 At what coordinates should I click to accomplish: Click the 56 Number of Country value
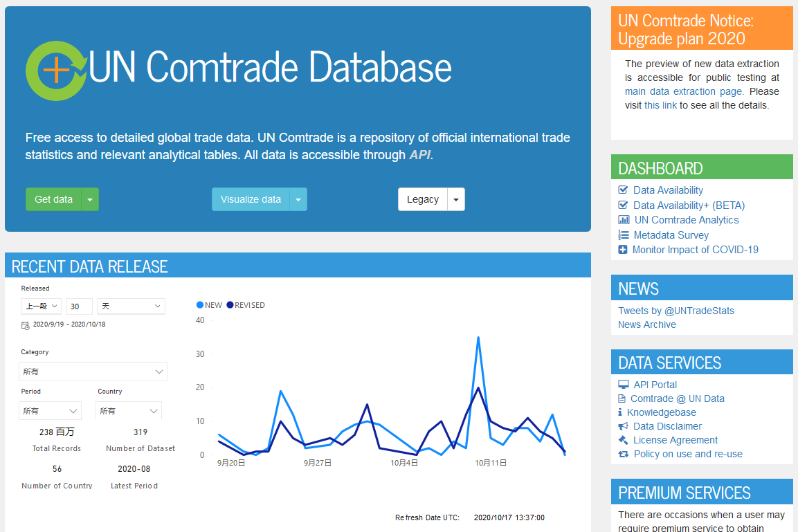(x=57, y=469)
